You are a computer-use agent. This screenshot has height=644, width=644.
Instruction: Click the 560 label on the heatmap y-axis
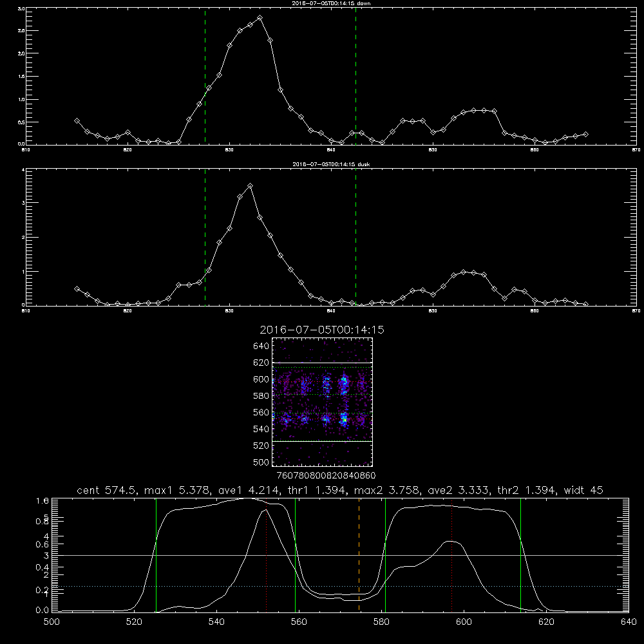point(261,412)
